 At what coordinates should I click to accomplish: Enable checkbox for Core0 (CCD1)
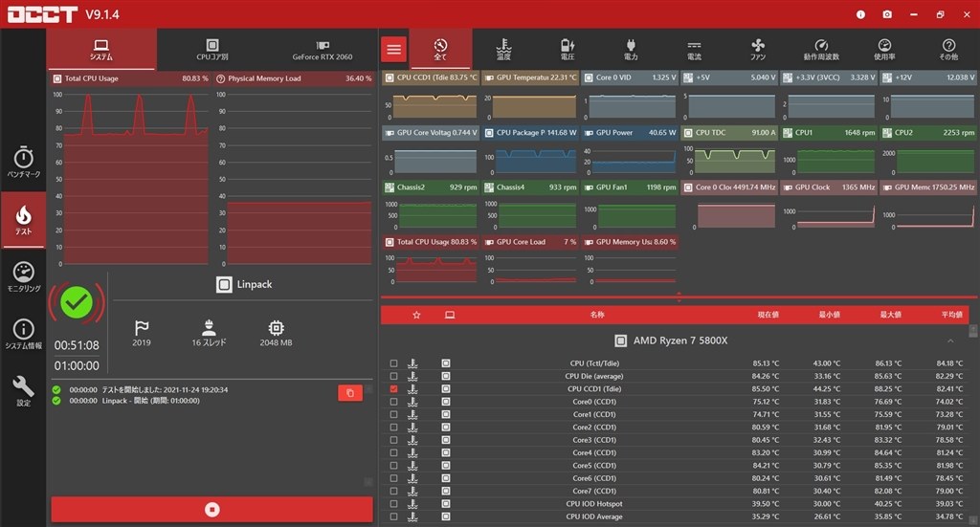(x=393, y=402)
